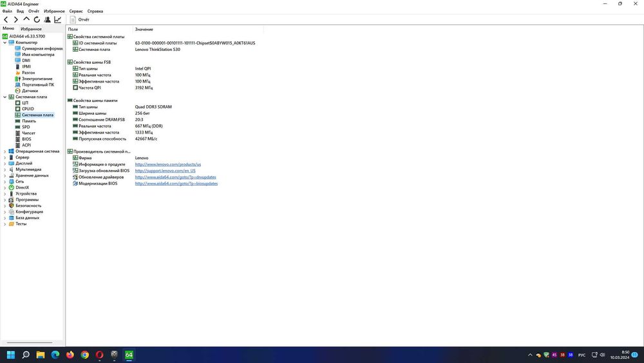This screenshot has width=644, height=363.
Task: Open the support.lenovo.com BIOS link
Action: click(x=165, y=171)
